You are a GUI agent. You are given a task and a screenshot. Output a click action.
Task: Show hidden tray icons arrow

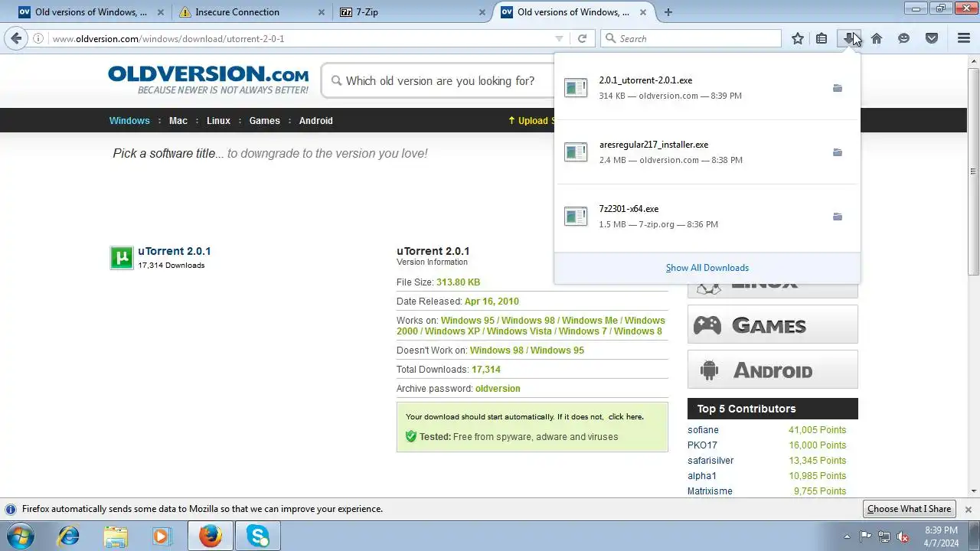[847, 536]
